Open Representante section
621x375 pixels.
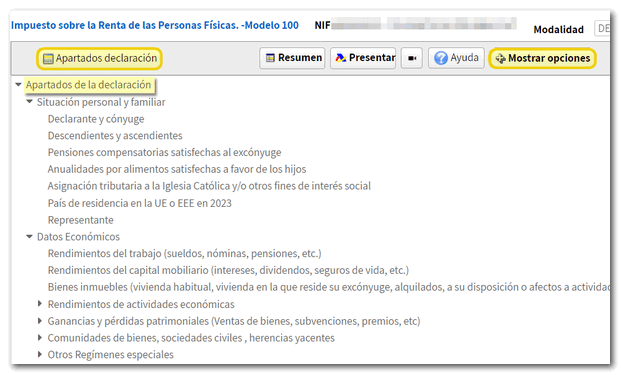(x=80, y=220)
